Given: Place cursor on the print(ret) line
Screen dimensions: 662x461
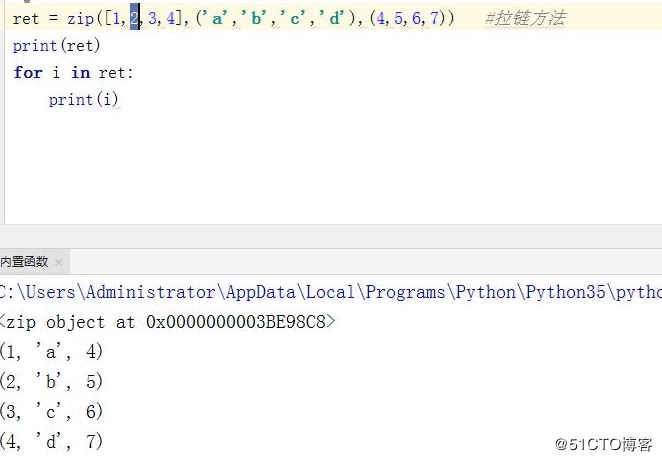Looking at the screenshot, I should [x=56, y=46].
